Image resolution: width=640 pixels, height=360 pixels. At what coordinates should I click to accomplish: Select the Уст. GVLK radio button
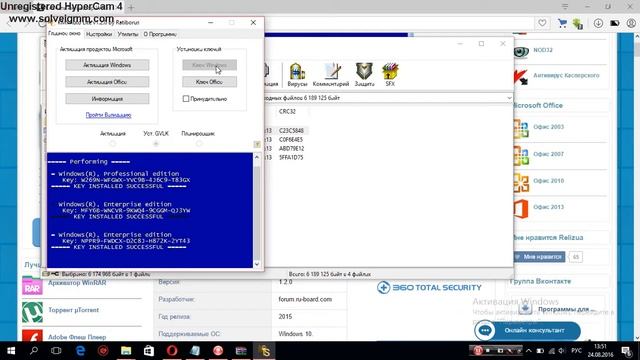pos(156,144)
